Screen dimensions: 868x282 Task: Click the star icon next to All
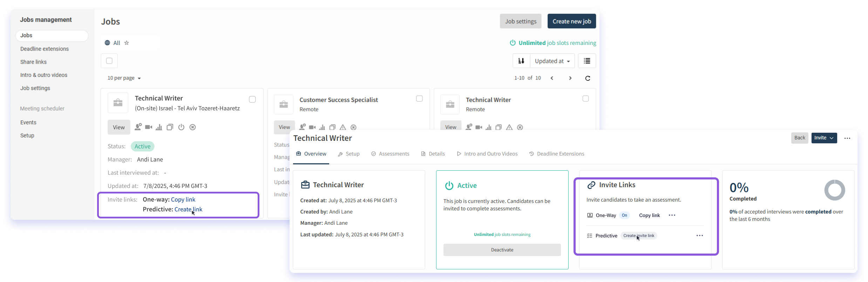click(x=127, y=43)
